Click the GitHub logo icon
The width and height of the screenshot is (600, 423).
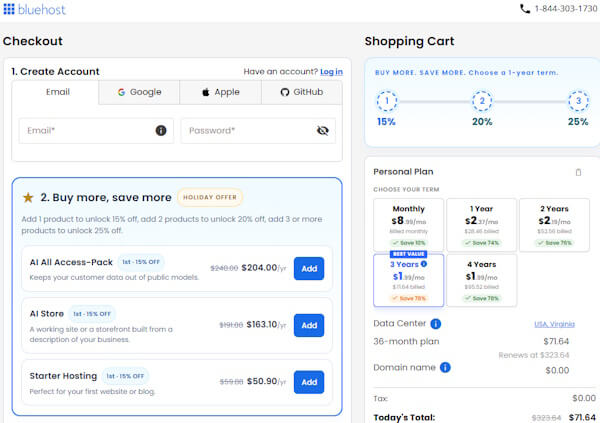[285, 92]
